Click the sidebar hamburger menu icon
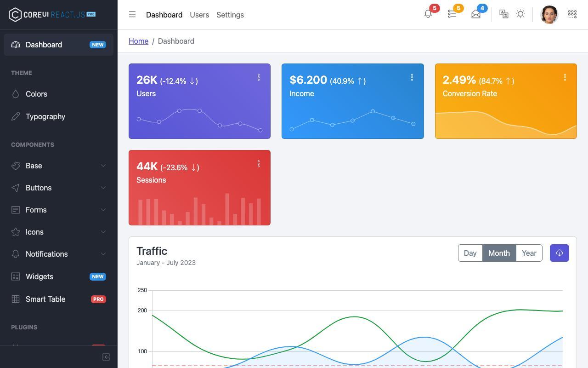Viewport: 588px width, 368px height. [x=132, y=14]
